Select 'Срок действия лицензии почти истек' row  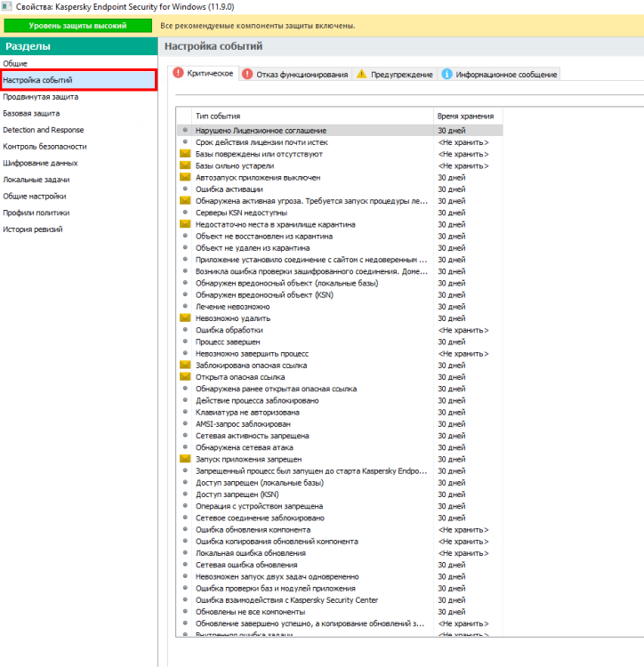click(x=340, y=142)
